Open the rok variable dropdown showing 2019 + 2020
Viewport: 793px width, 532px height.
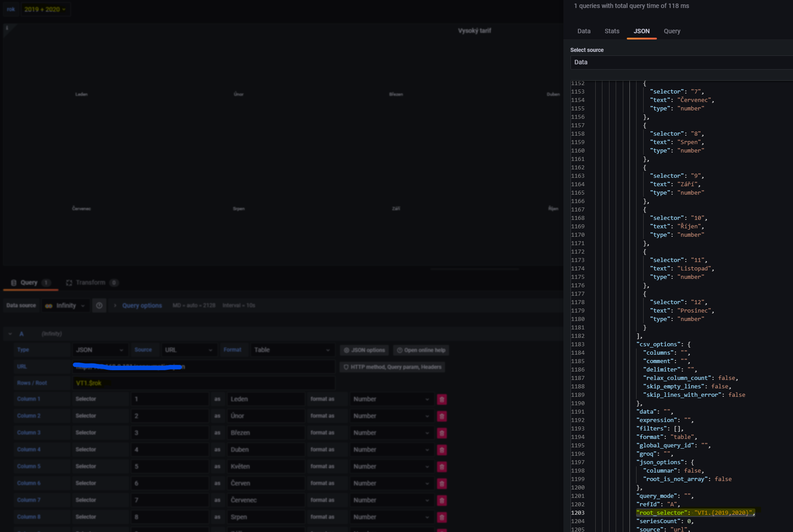pos(46,9)
